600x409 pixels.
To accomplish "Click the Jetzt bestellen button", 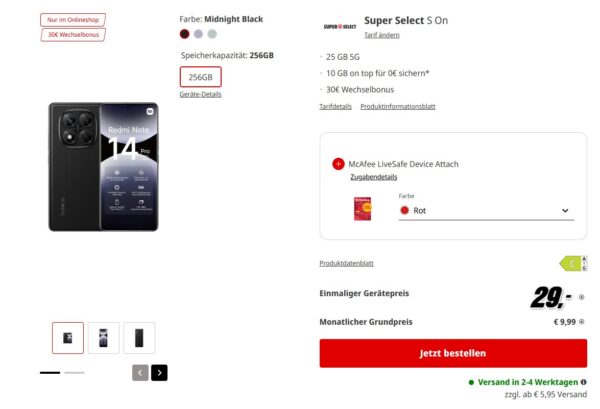I will (453, 353).
